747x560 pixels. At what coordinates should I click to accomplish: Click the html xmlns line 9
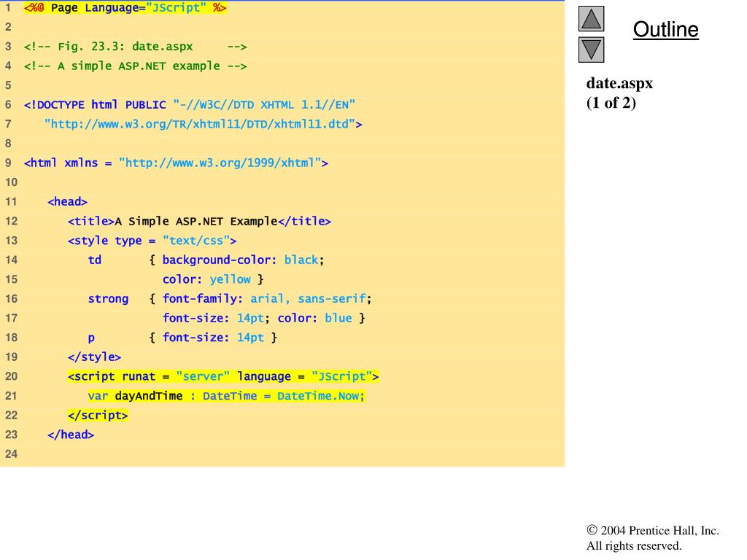[x=176, y=163]
